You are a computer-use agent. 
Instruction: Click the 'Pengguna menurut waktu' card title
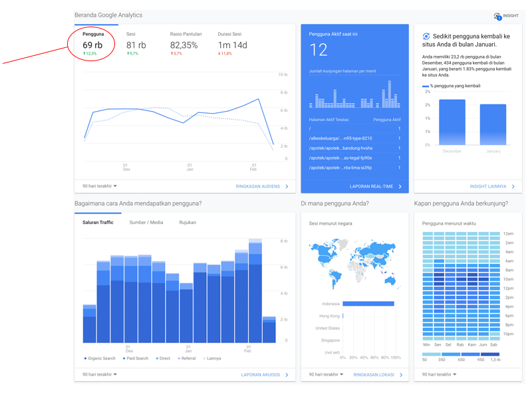(449, 223)
